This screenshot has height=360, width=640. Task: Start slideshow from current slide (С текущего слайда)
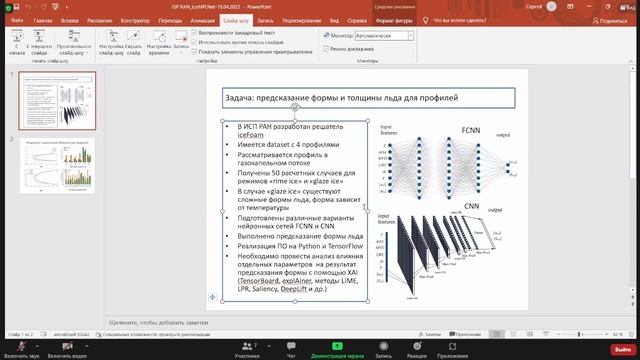39,42
